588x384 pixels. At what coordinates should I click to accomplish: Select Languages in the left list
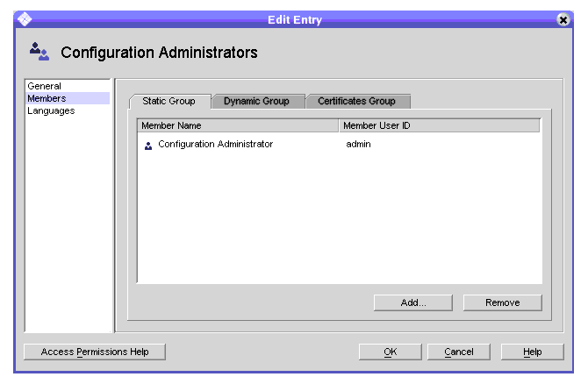68,110
